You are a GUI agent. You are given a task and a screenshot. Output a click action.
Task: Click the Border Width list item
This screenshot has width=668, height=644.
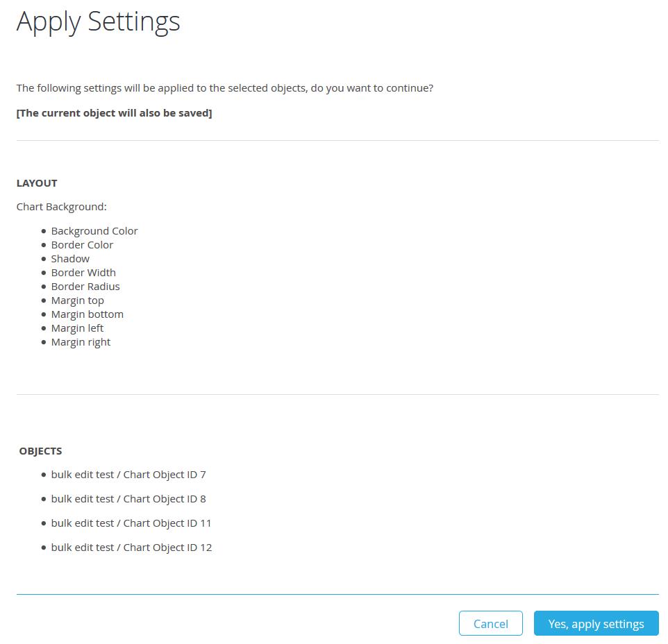[83, 273]
